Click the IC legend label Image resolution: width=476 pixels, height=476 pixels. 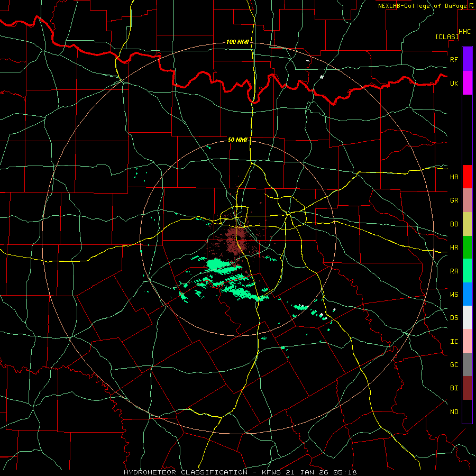[454, 342]
